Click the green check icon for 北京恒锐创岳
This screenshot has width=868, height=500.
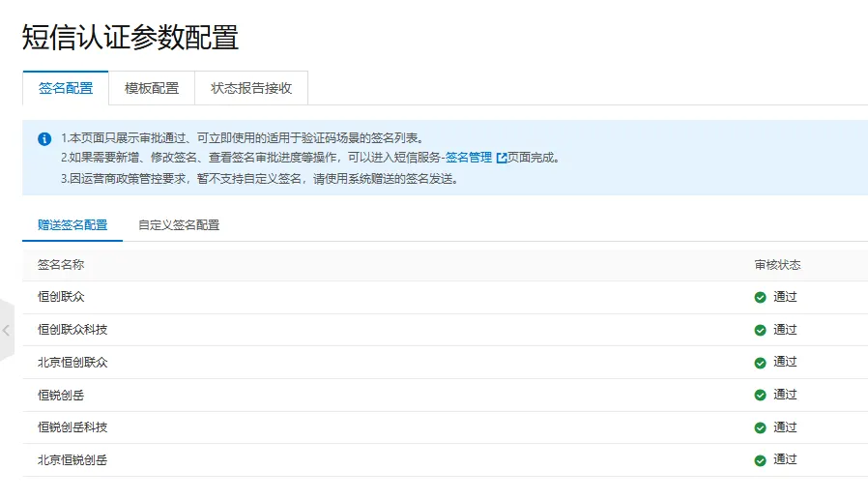click(760, 460)
